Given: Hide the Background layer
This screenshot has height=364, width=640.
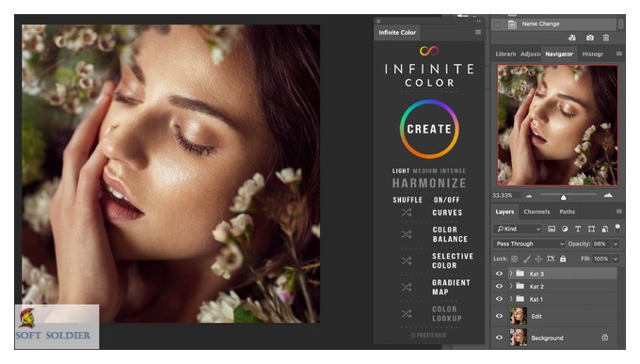Looking at the screenshot, I should 499,338.
